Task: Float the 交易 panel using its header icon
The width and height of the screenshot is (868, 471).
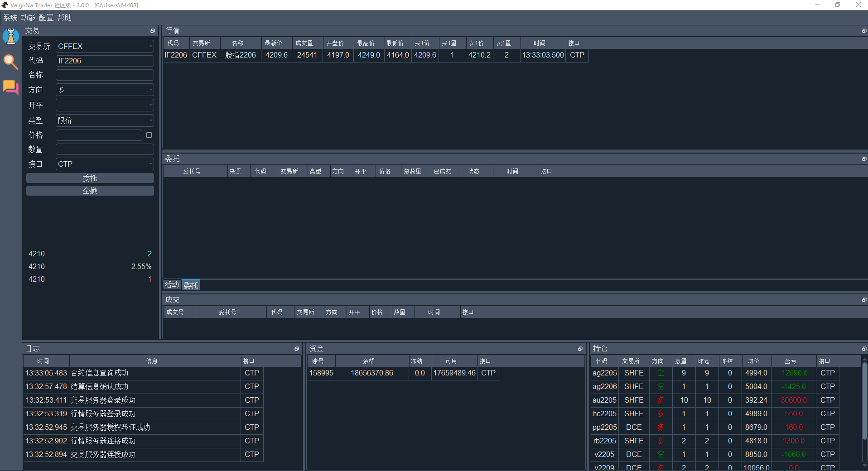Action: (153, 31)
